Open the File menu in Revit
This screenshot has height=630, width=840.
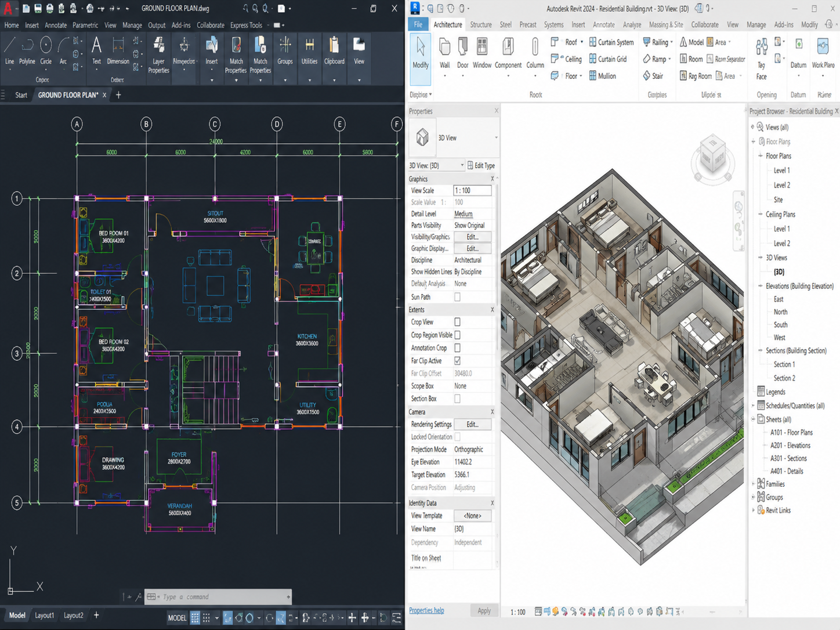[418, 24]
